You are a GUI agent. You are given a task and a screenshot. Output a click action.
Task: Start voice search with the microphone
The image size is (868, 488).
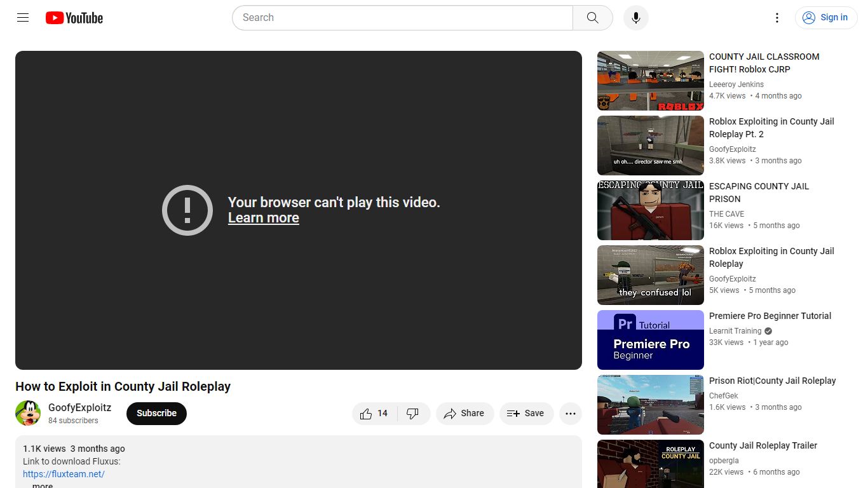[636, 18]
